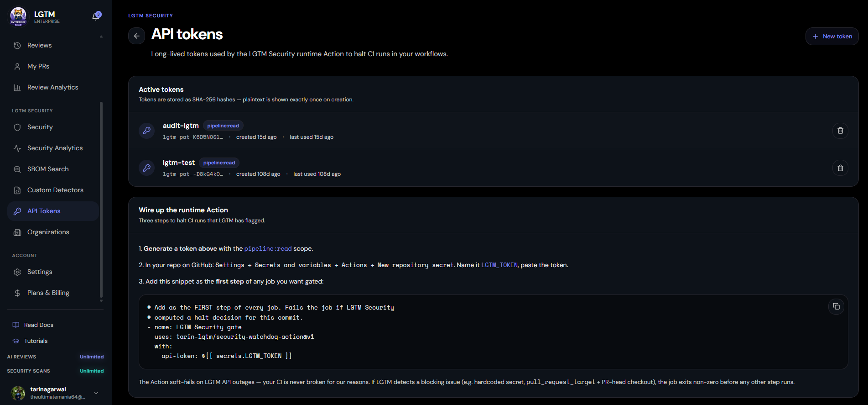Go back using the arrow button
The image size is (868, 405).
[x=136, y=36]
